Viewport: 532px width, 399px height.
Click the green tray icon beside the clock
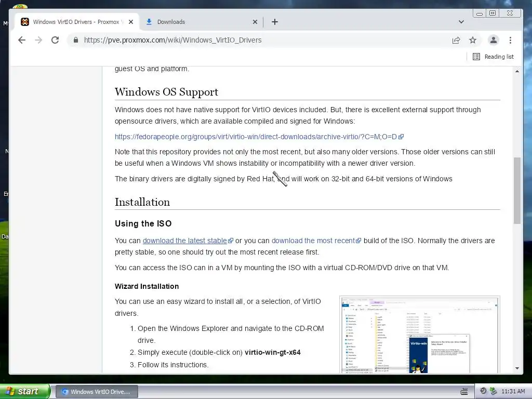click(x=494, y=391)
